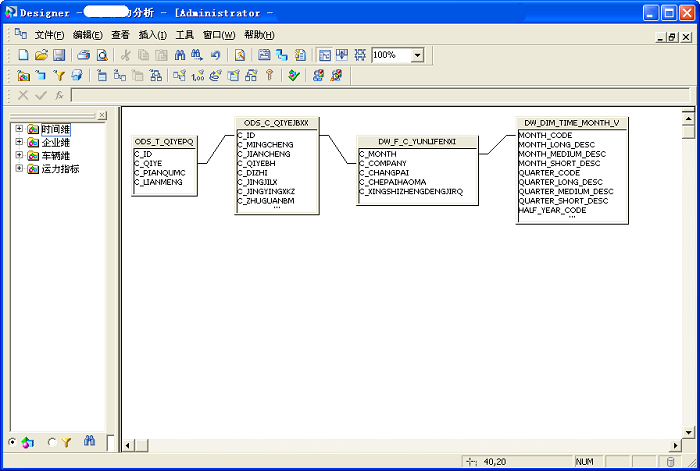Select the DW_F_C_YUNLIFENXI table header
Image resolution: width=700 pixels, height=471 pixels.
[417, 142]
